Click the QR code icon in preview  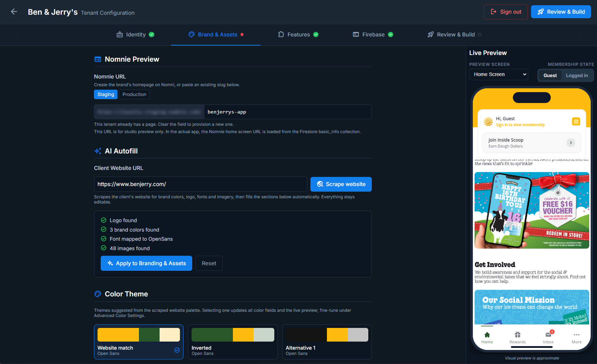pos(576,122)
